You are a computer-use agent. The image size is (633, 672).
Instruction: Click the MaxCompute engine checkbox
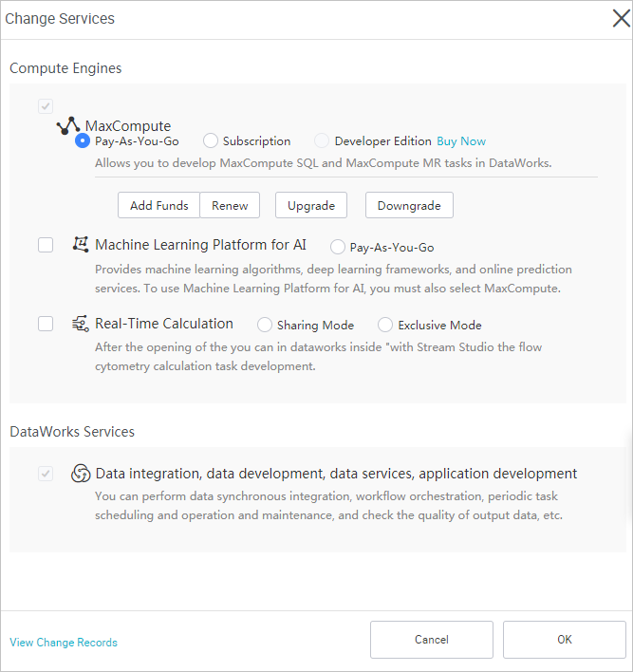[x=46, y=106]
